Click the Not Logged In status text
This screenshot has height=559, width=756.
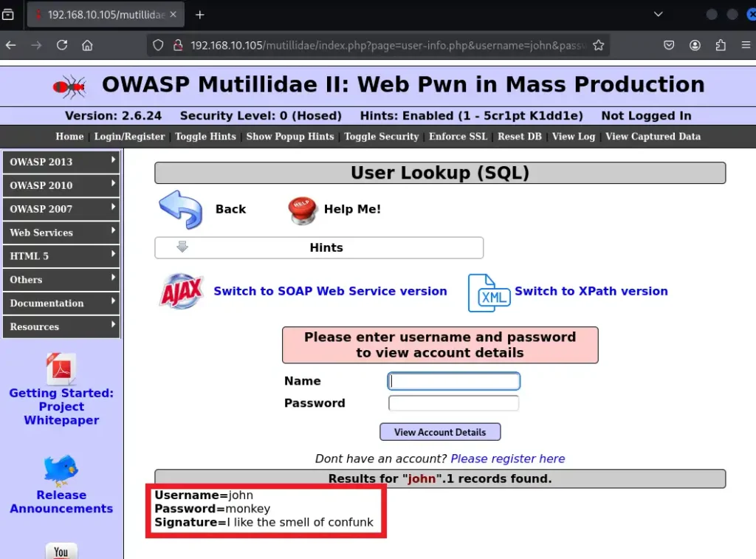(646, 116)
